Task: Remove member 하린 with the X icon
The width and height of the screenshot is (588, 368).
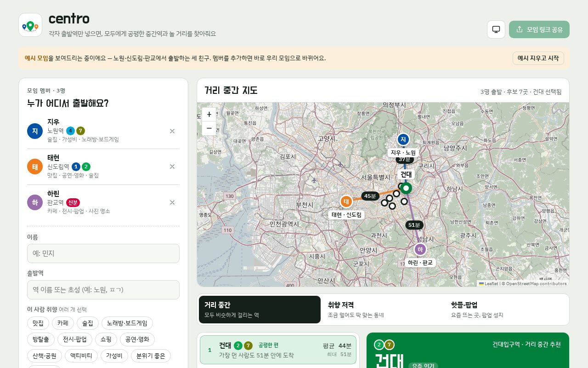Action: click(172, 202)
